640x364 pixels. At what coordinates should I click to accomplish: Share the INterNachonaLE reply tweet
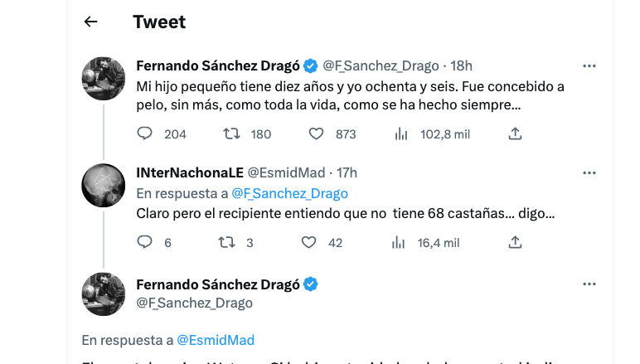tap(515, 242)
